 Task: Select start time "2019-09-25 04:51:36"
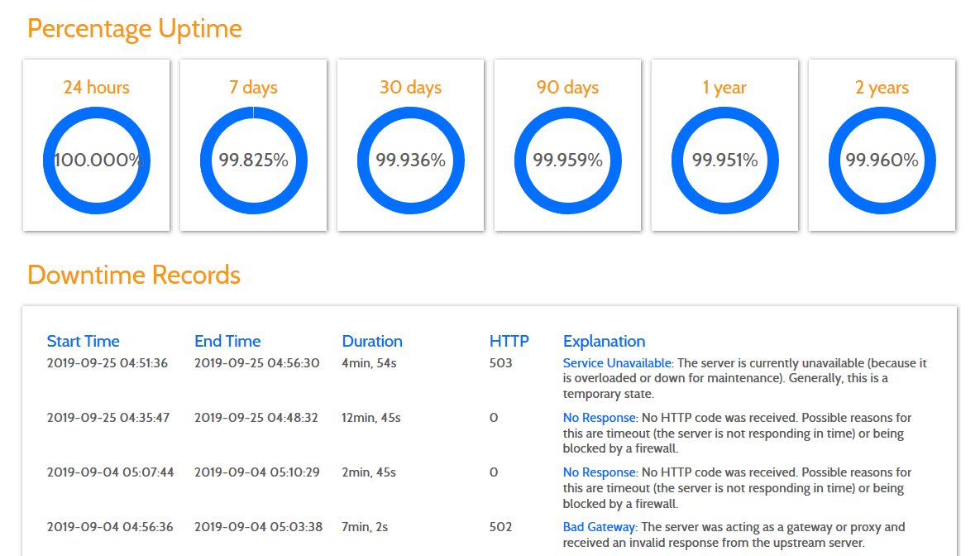click(x=108, y=362)
